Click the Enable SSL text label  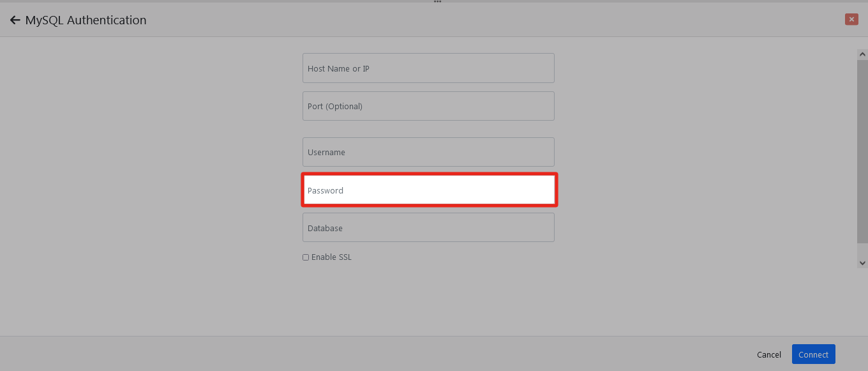coord(331,257)
